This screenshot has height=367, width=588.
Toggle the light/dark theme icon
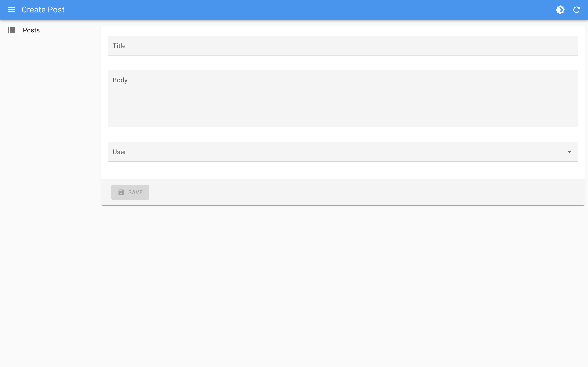coord(560,10)
